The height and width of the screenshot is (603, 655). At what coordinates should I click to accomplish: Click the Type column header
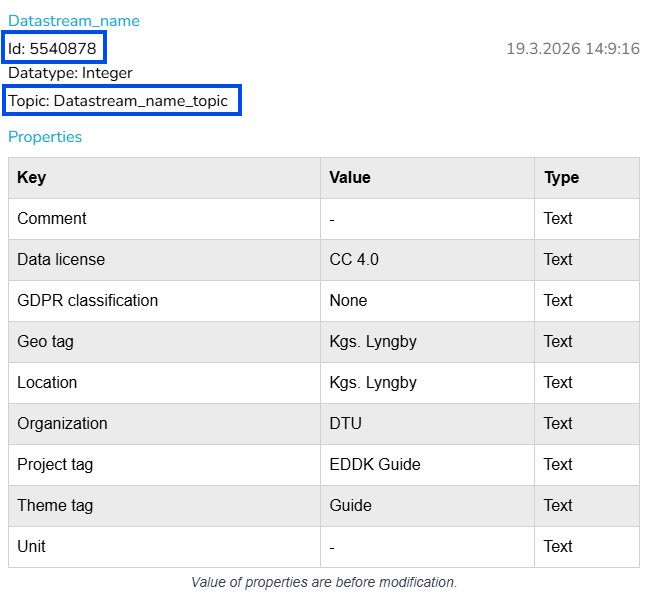point(561,177)
